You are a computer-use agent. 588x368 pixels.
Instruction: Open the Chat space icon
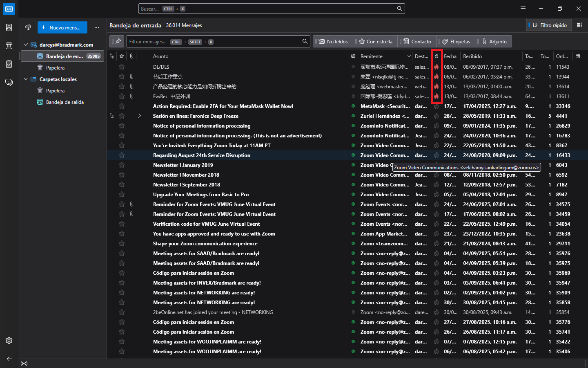click(x=9, y=83)
